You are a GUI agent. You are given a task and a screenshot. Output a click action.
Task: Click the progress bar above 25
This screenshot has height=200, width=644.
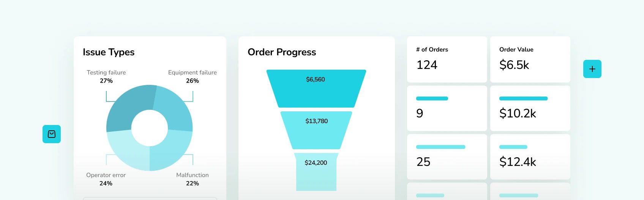[x=440, y=147]
